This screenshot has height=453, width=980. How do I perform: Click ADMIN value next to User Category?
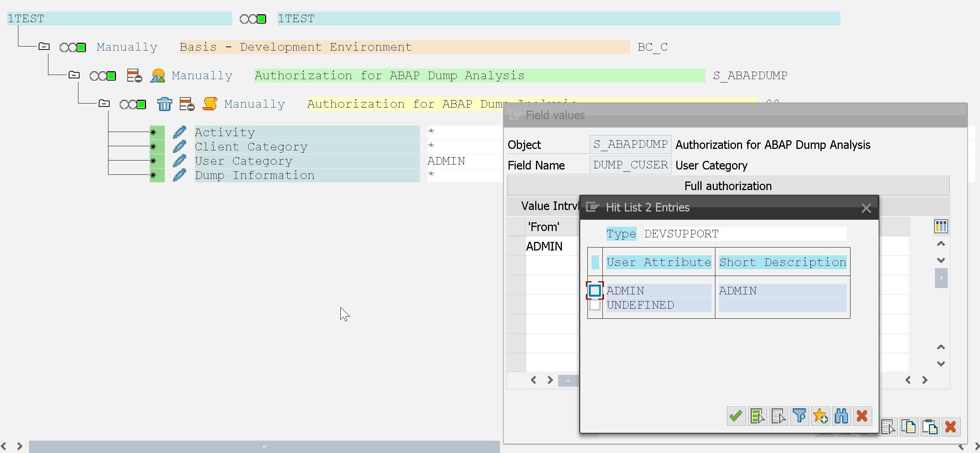click(446, 161)
